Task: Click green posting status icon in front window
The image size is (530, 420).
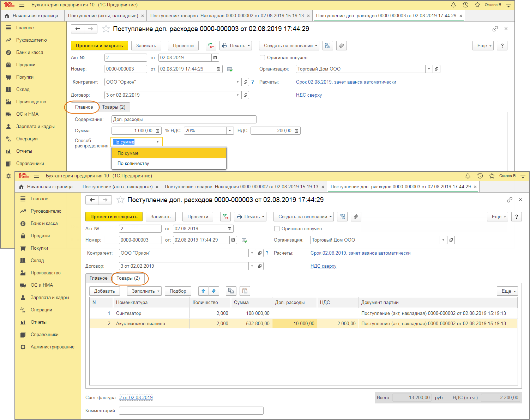Action: click(x=244, y=241)
